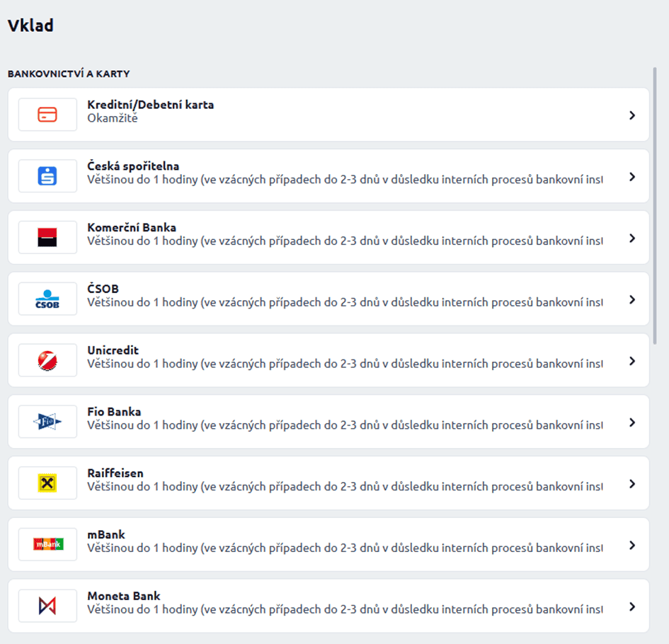The width and height of the screenshot is (669, 644).
Task: Select Kreditní/Debetní karta deposit method
Action: pyautogui.click(x=328, y=115)
